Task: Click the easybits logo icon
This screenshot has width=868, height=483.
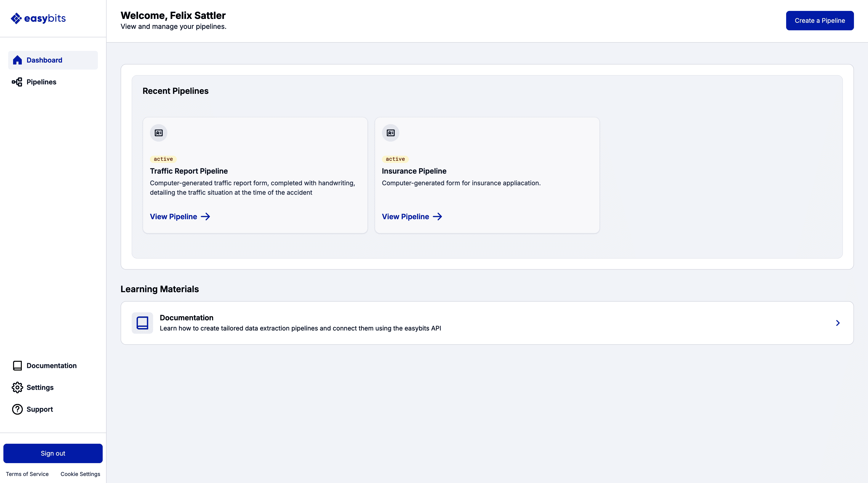Action: pos(16,19)
